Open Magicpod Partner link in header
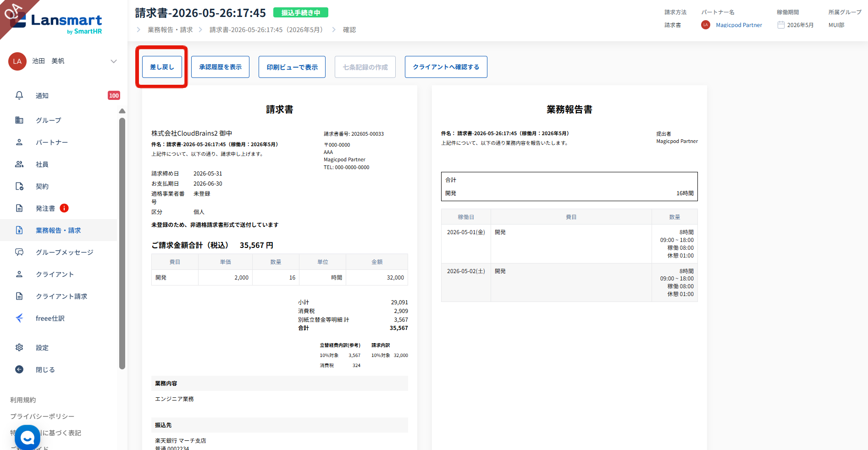Image resolution: width=868 pixels, height=450 pixels. pos(739,25)
